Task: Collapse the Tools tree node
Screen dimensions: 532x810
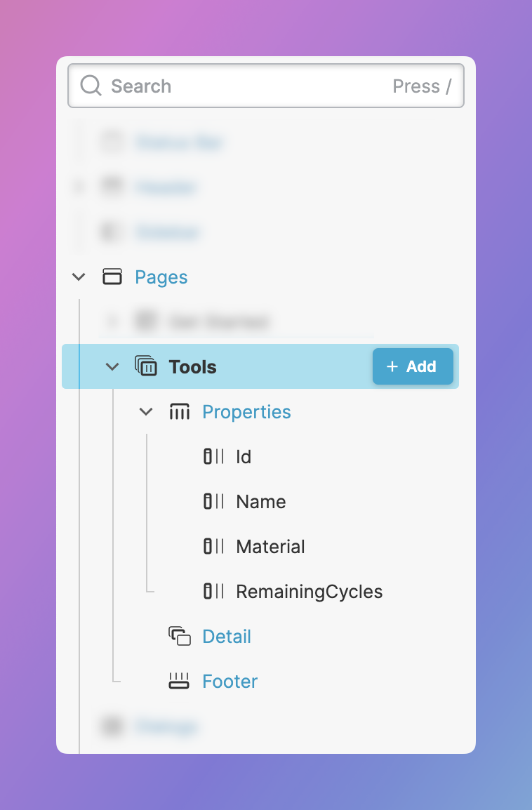Action: (x=112, y=366)
